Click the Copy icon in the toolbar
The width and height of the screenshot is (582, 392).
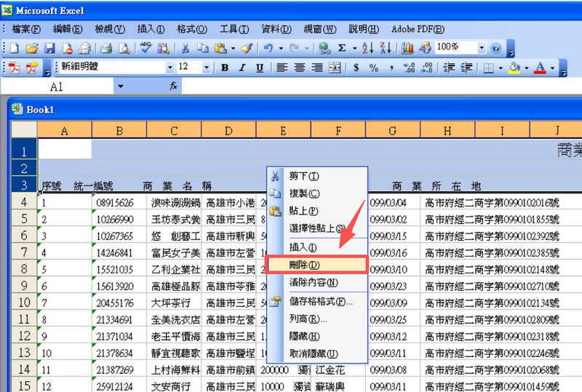(x=203, y=48)
